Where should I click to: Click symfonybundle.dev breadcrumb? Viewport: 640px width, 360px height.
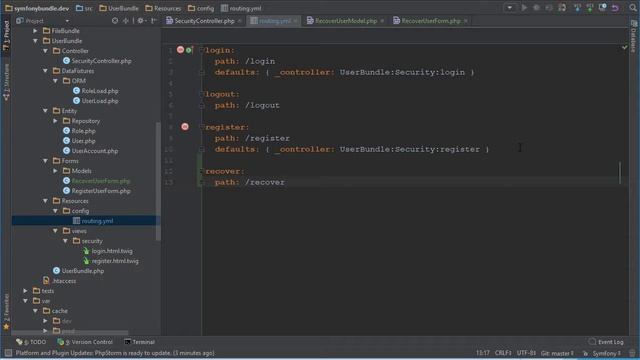pos(37,8)
